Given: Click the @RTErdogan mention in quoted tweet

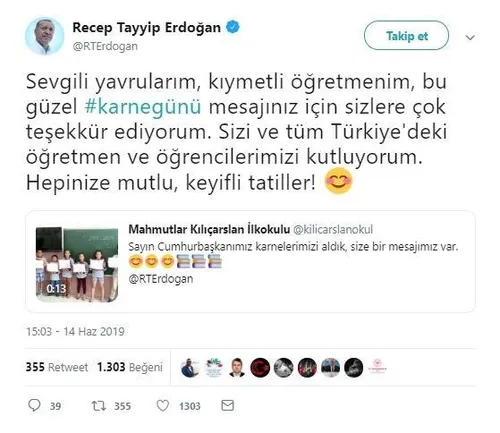Looking at the screenshot, I should [161, 279].
